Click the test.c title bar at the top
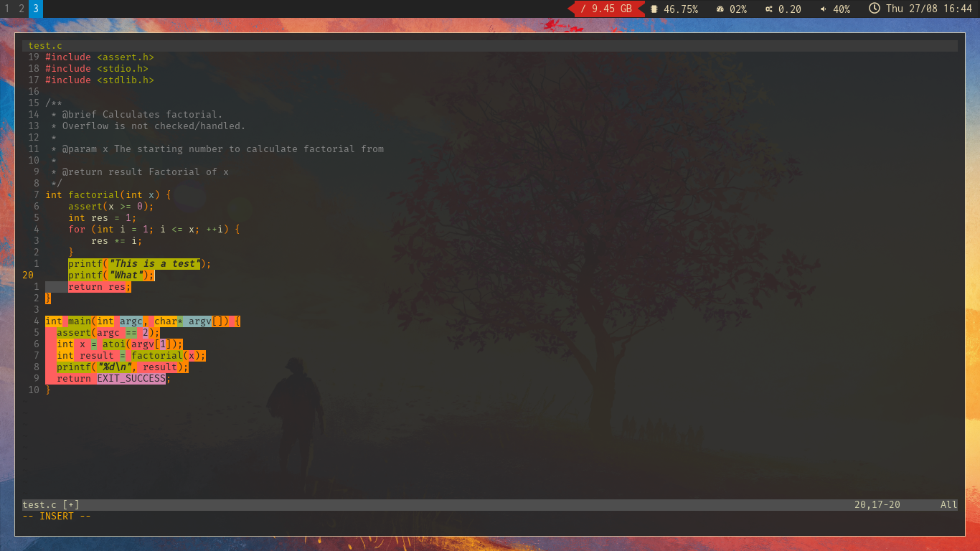Screen dimensions: 980x551 pos(45,45)
